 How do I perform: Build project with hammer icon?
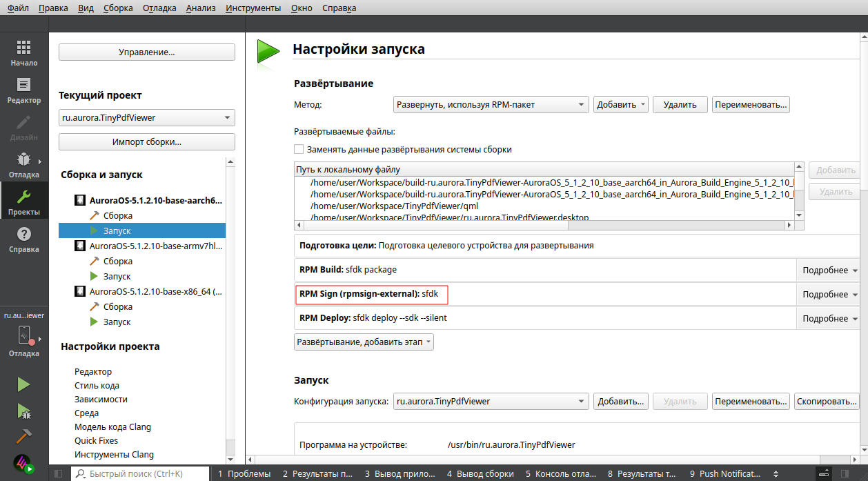[24, 437]
